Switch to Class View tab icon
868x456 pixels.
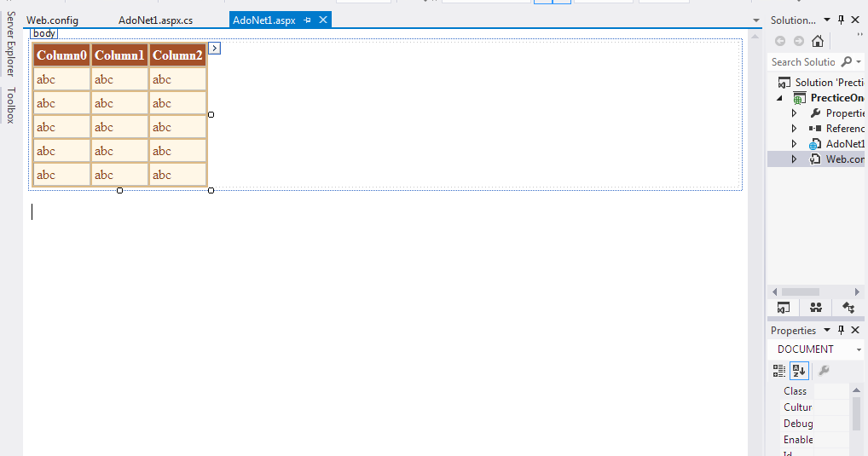pyautogui.click(x=848, y=308)
